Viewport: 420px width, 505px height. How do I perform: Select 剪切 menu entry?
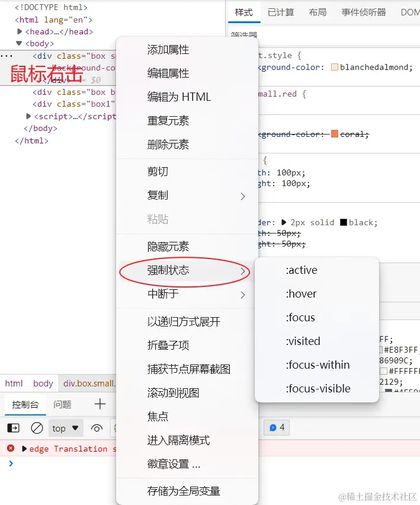click(x=158, y=172)
